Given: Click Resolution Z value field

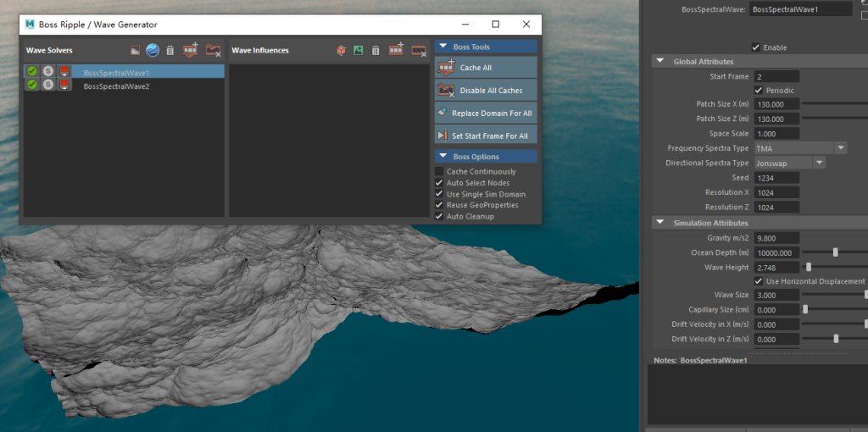Looking at the screenshot, I should tap(776, 207).
